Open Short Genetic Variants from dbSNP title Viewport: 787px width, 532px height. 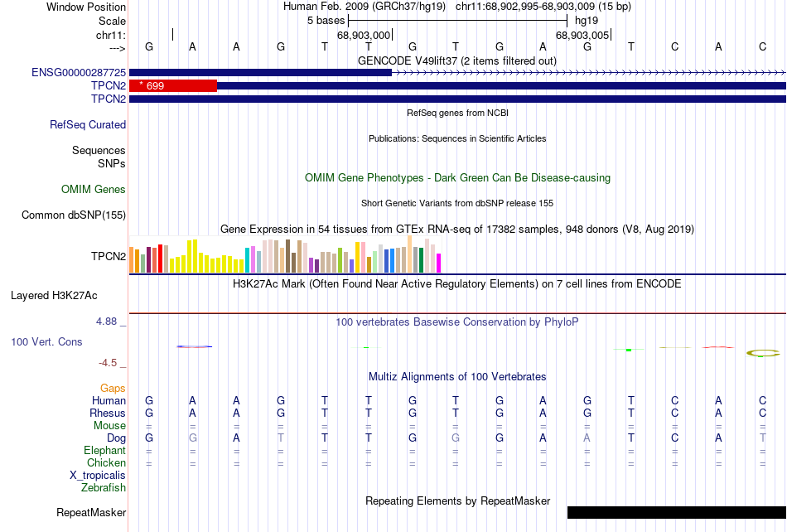[x=457, y=203]
